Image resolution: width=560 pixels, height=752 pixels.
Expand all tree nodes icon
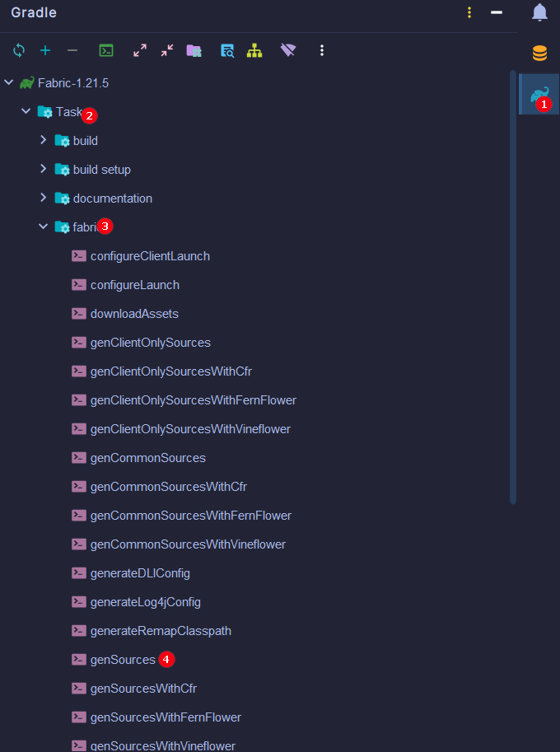140,50
